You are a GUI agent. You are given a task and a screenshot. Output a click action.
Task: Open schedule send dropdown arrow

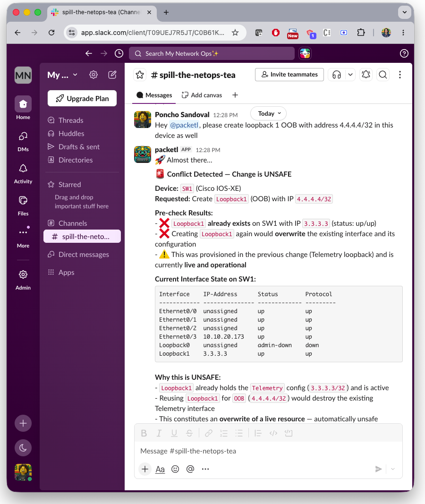point(393,470)
